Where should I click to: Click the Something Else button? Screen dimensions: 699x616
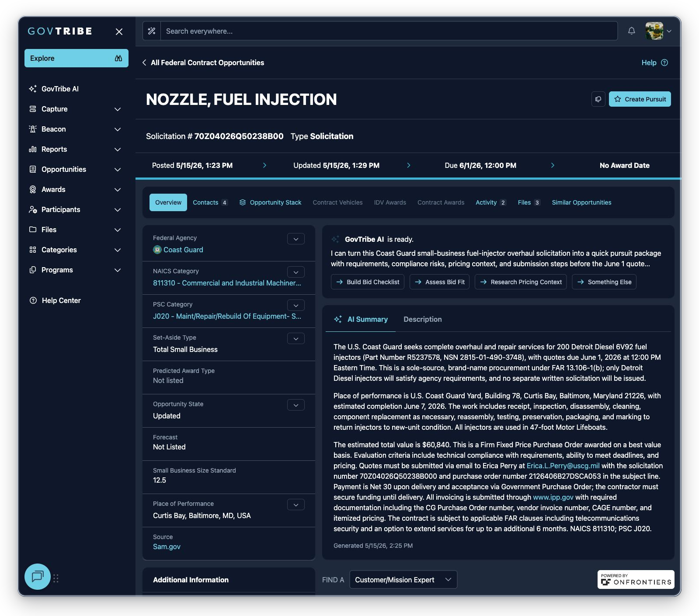click(604, 282)
